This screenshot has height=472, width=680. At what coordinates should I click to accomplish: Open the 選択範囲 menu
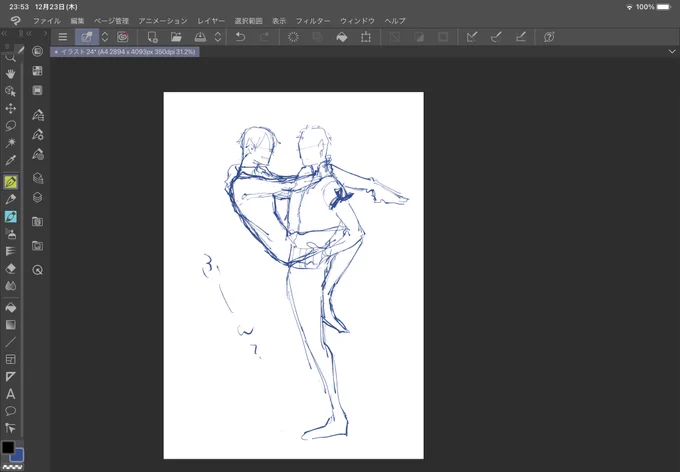(x=248, y=20)
